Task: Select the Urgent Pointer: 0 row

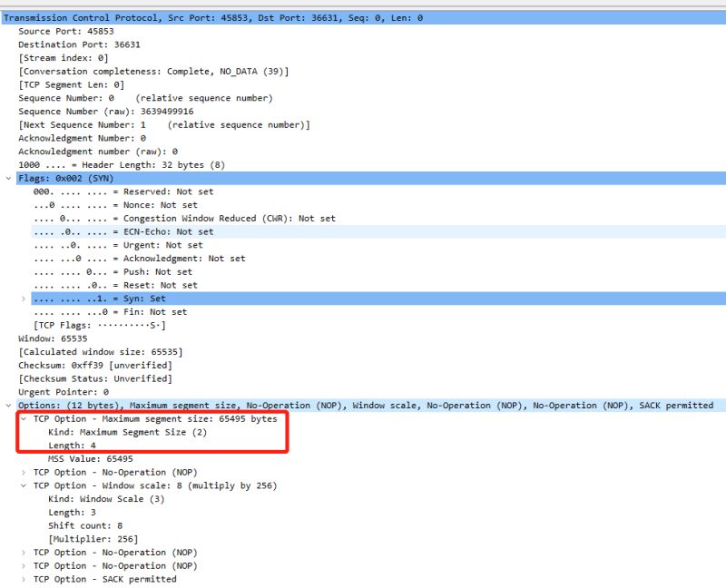Action: click(x=64, y=392)
